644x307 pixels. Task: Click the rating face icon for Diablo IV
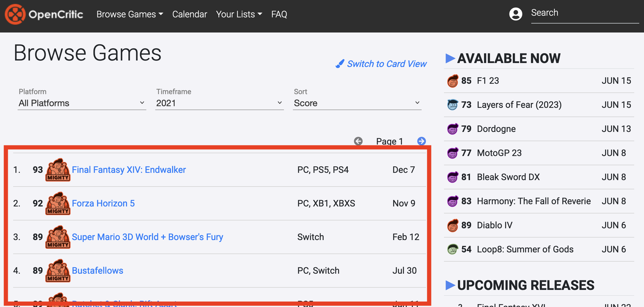point(453,225)
